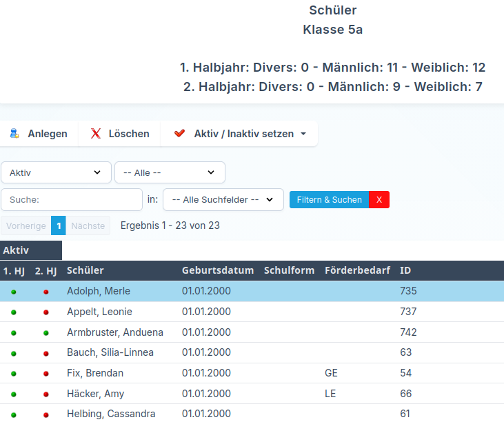Screen dimensions: 504x422
Task: Click red 2. HJ dot for Fix, Brendan
Action: click(x=46, y=374)
